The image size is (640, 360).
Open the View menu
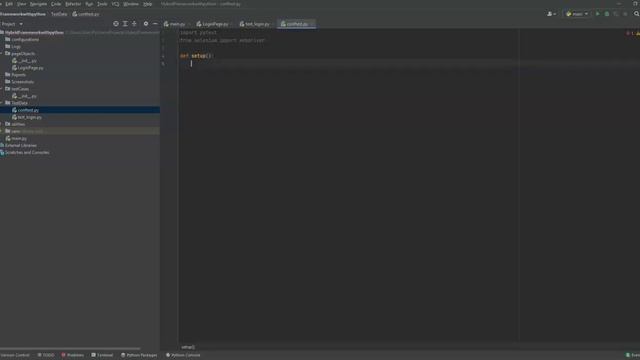click(21, 4)
